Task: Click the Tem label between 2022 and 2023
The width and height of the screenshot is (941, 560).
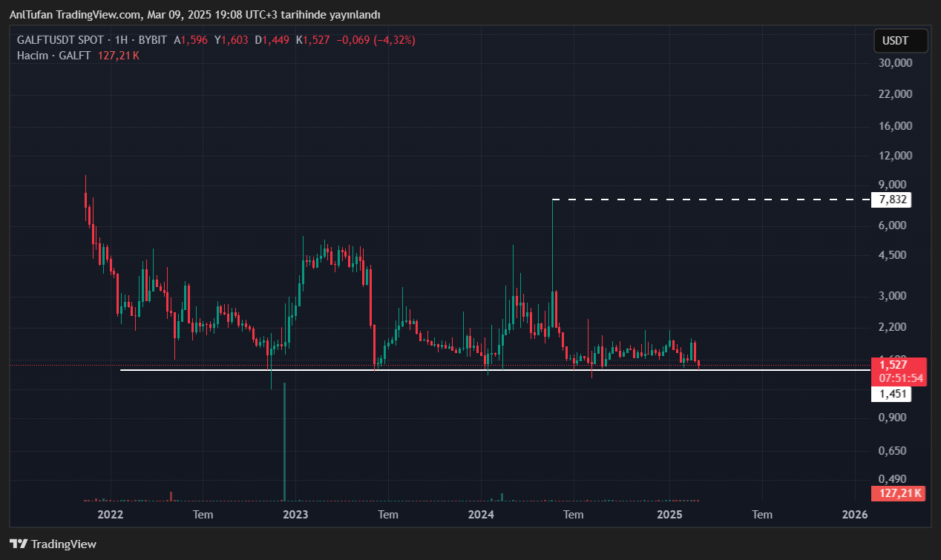Action: click(203, 514)
